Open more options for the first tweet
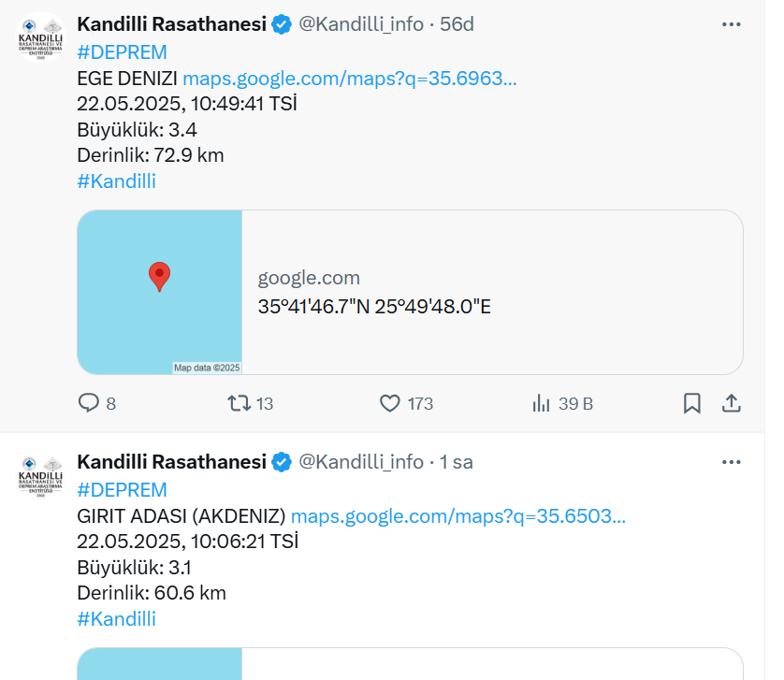784x680 pixels. [732, 24]
